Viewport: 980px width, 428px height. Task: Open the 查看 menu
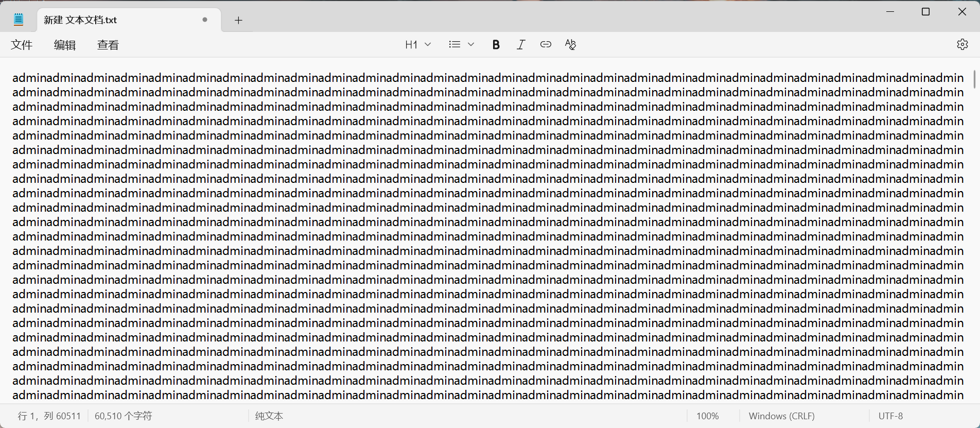[108, 45]
